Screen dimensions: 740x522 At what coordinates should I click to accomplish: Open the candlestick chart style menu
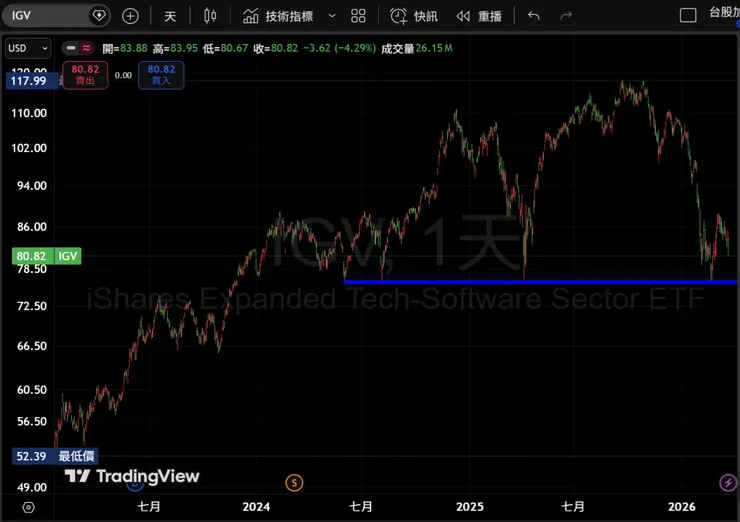click(x=210, y=16)
